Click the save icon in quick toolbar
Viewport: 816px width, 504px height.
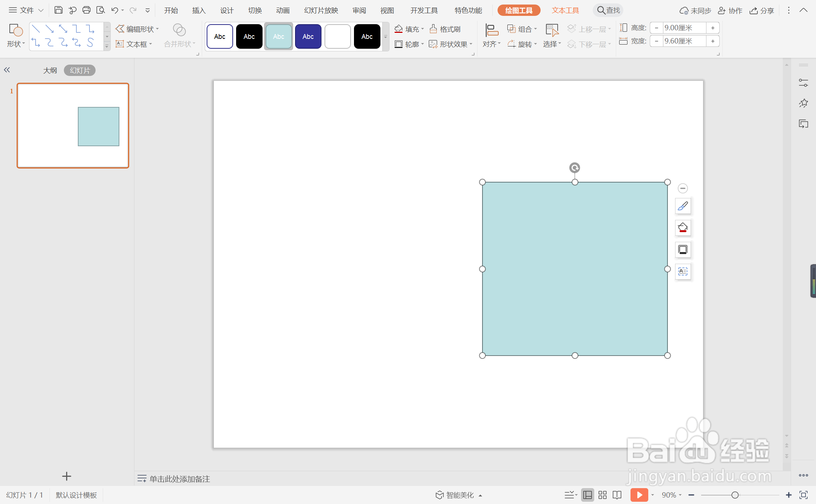[x=58, y=10]
